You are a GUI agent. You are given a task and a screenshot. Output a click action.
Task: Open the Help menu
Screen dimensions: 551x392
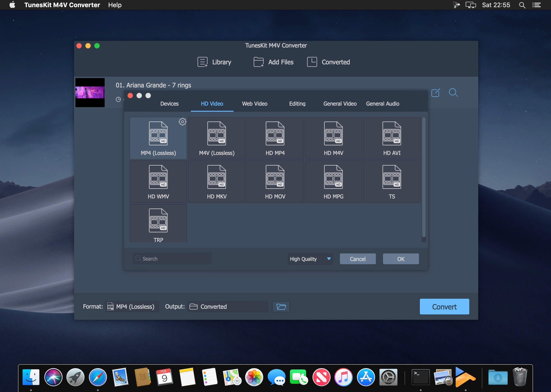pyautogui.click(x=115, y=5)
